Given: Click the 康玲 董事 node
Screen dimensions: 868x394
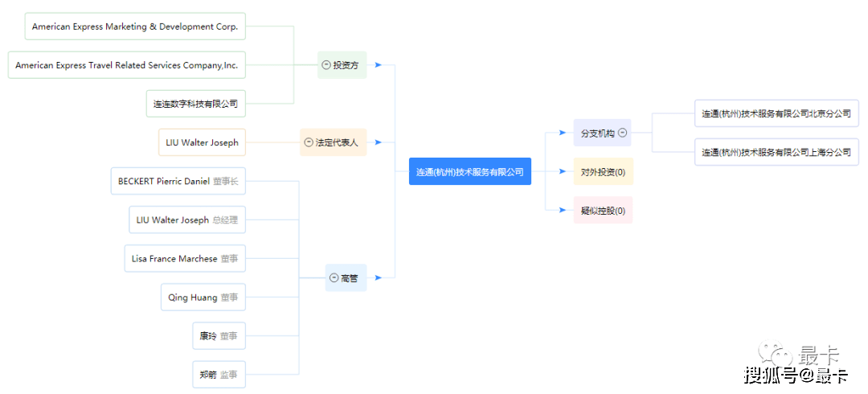Looking at the screenshot, I should click(219, 336).
